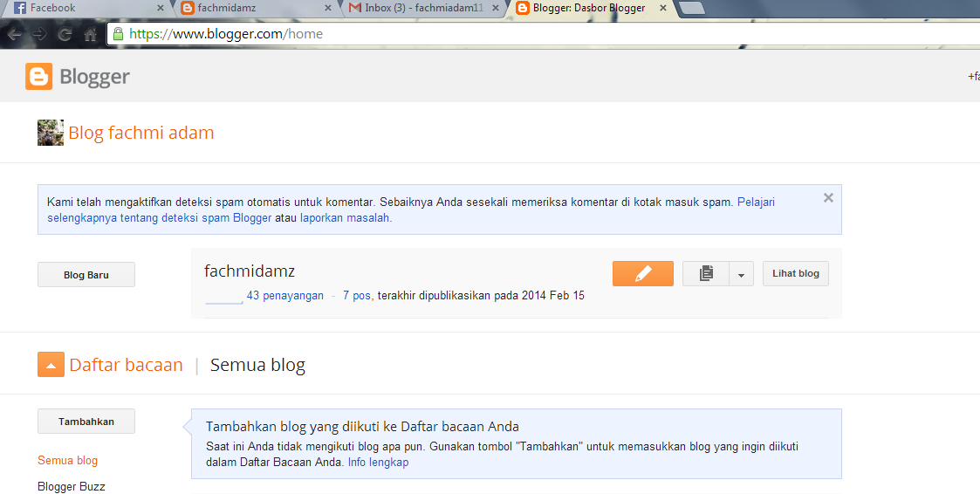The height and width of the screenshot is (494, 980).
Task: Select the Daftar bacaan heading
Action: pyautogui.click(x=127, y=365)
